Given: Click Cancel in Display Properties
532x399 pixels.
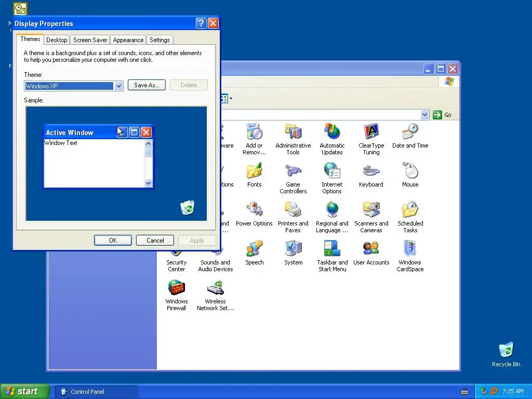Looking at the screenshot, I should click(155, 241).
